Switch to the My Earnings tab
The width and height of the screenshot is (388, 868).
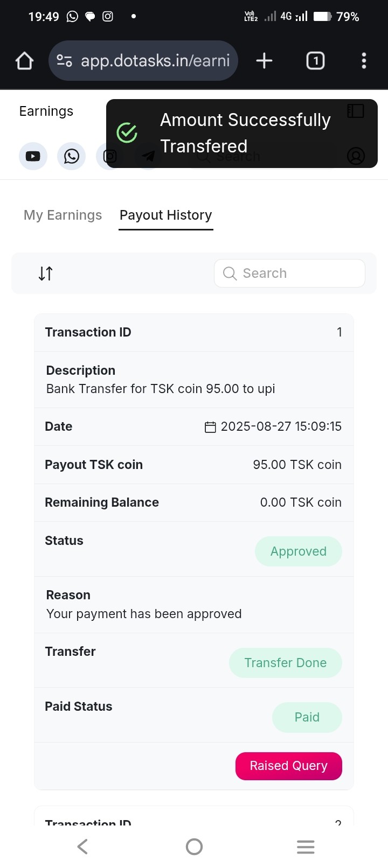click(x=63, y=215)
